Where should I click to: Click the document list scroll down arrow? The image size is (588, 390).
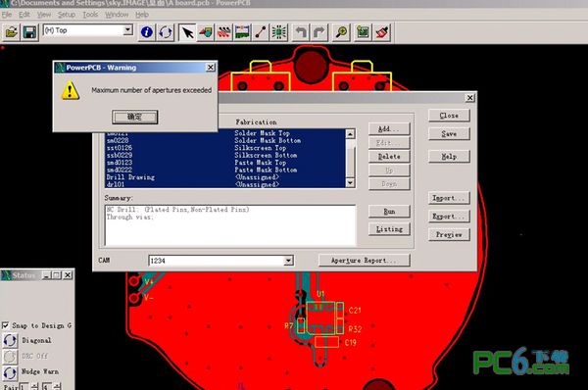(350, 182)
